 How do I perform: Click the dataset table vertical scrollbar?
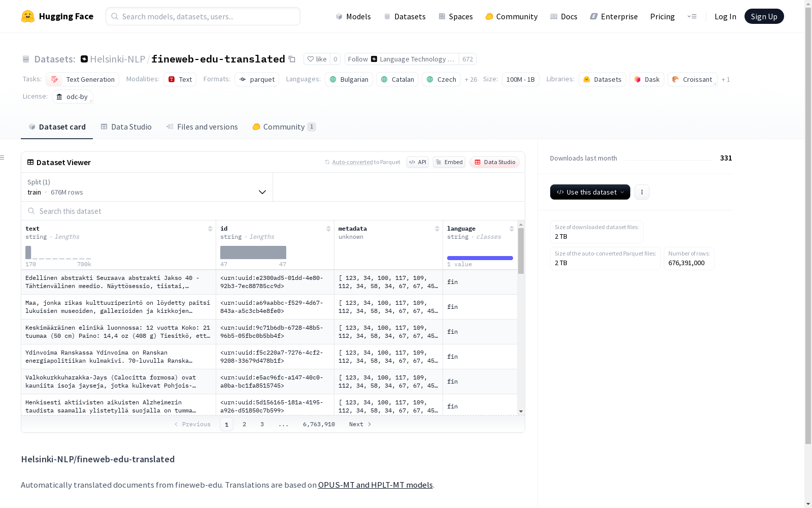coord(521,251)
